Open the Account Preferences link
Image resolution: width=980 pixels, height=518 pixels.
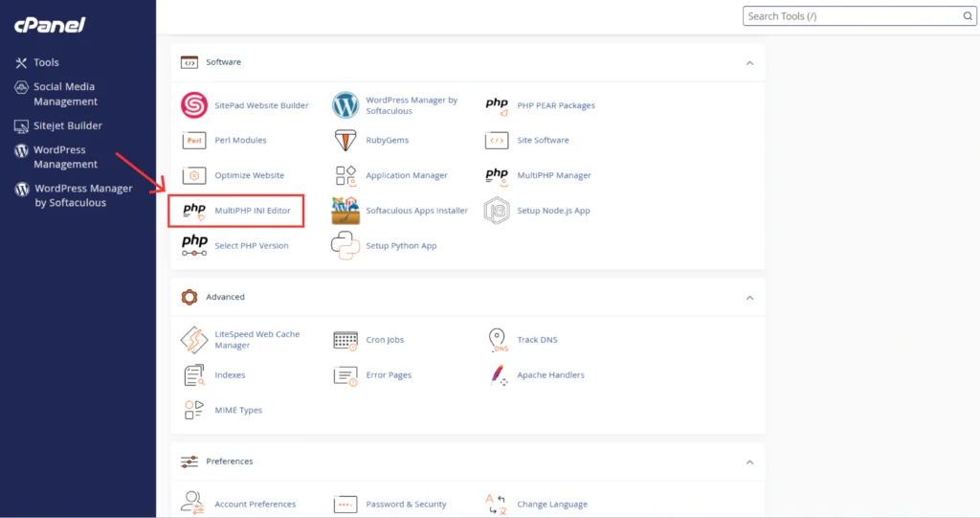pos(255,505)
